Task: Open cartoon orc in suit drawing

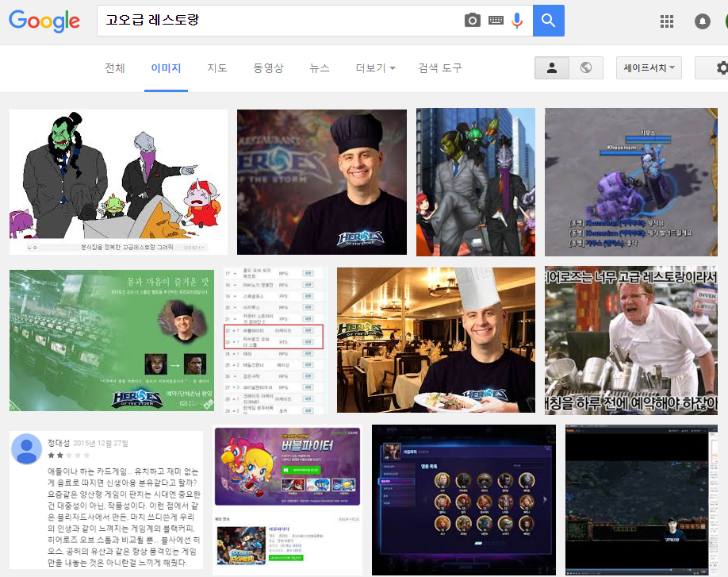Action: (118, 182)
